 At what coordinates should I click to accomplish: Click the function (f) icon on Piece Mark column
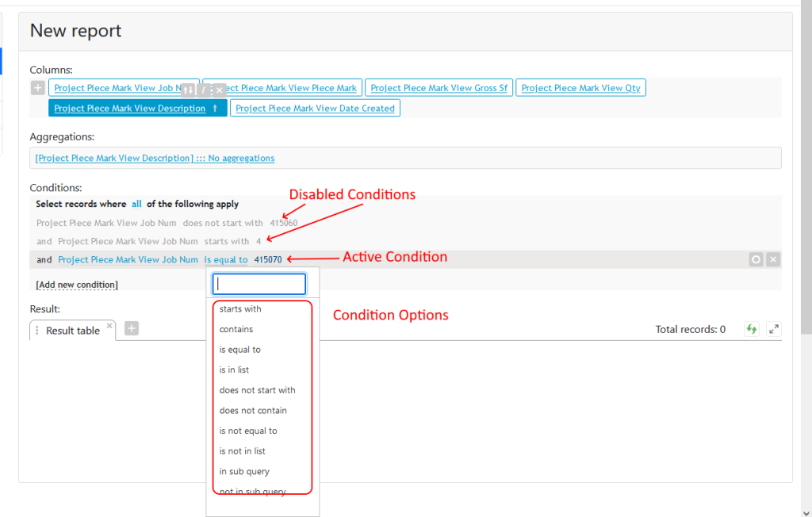[x=203, y=90]
